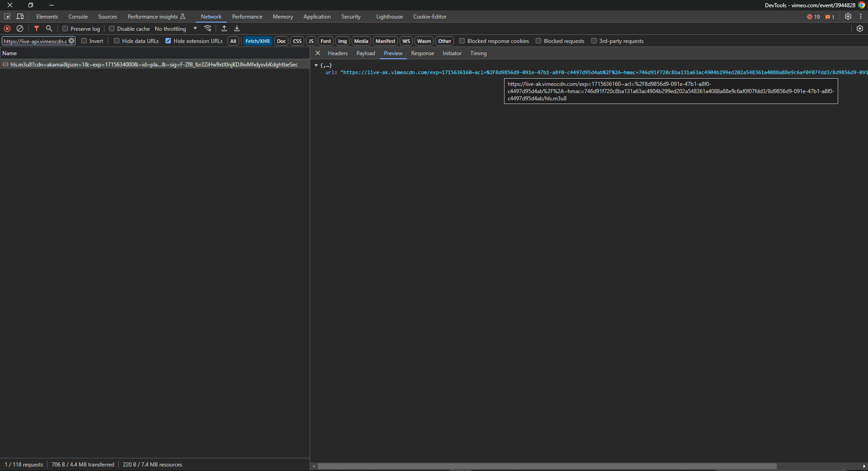
Task: Filter requests by the Media type
Action: pos(361,41)
